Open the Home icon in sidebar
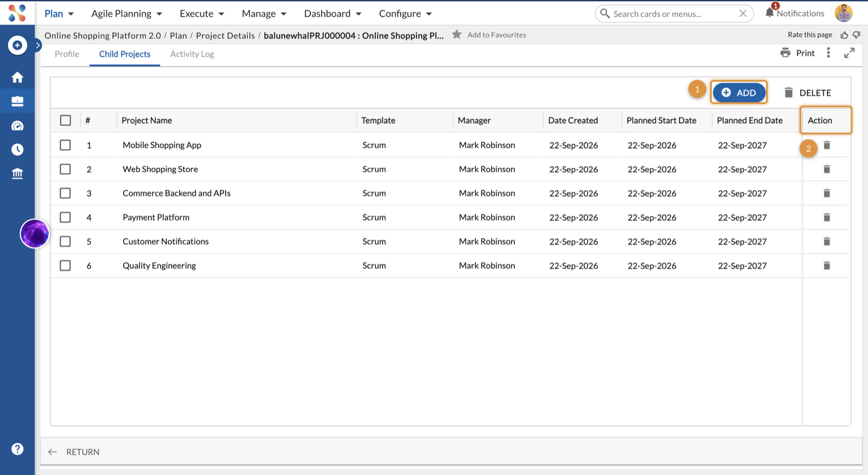 (x=17, y=77)
